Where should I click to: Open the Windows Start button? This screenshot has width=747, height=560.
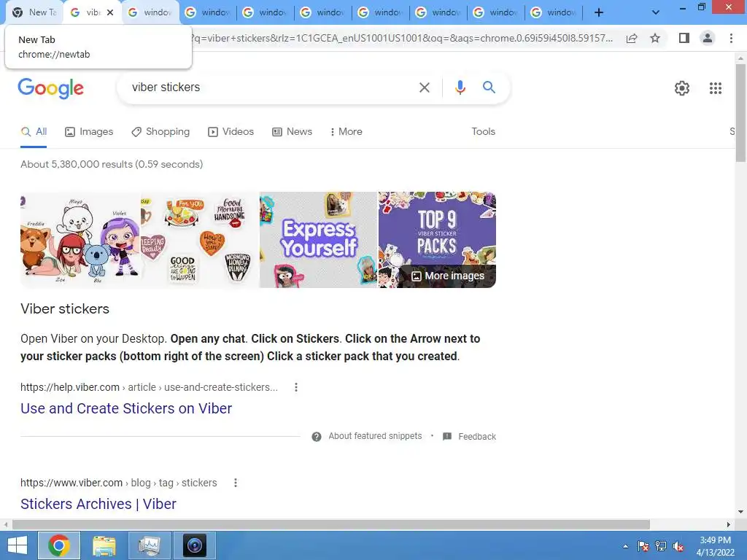18,545
